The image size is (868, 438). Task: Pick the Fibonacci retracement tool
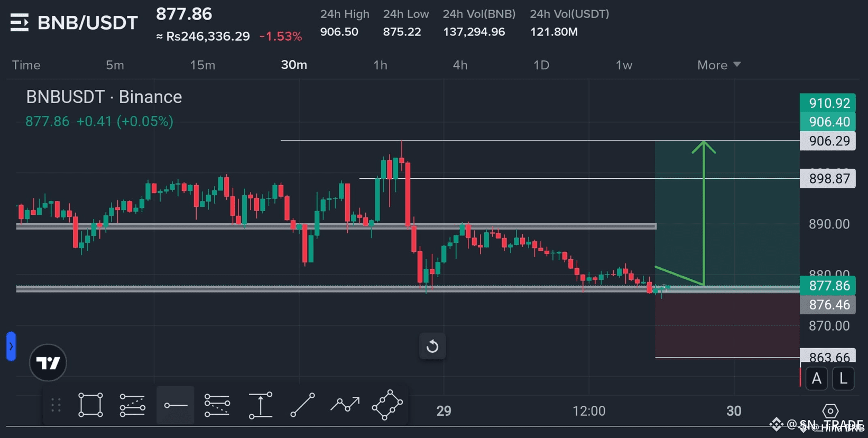coord(217,405)
